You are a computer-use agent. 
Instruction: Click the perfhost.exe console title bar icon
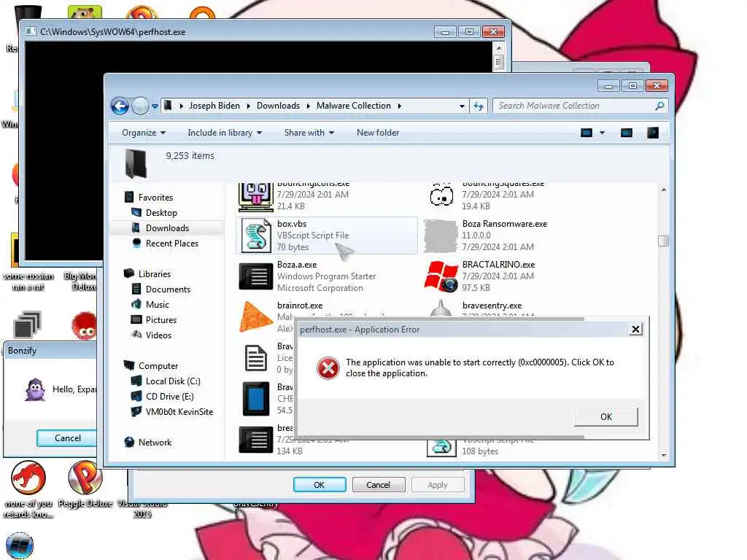point(31,31)
